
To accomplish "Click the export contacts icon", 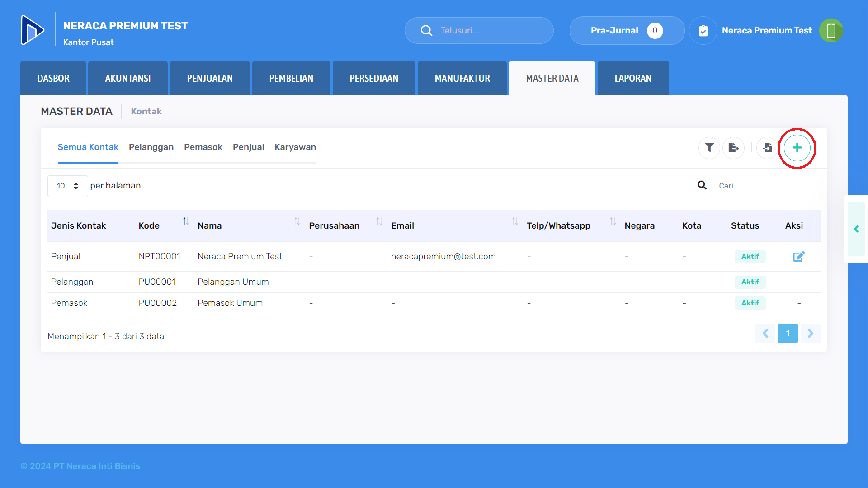I will click(x=733, y=148).
